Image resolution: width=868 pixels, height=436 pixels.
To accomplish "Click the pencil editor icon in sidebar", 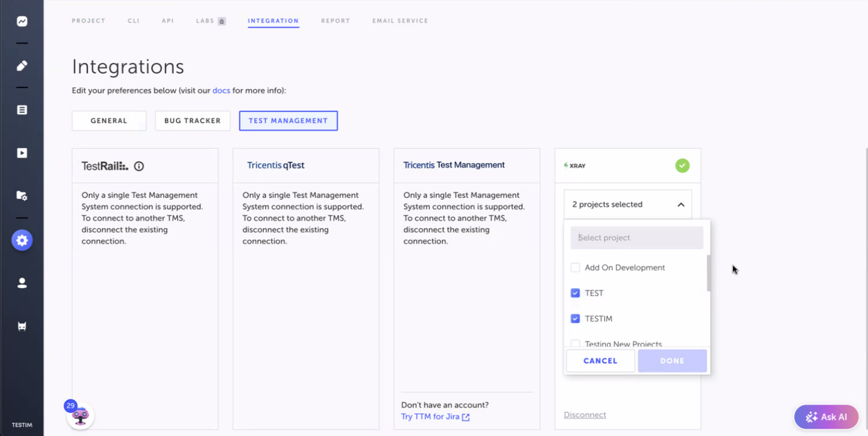I will (x=22, y=66).
